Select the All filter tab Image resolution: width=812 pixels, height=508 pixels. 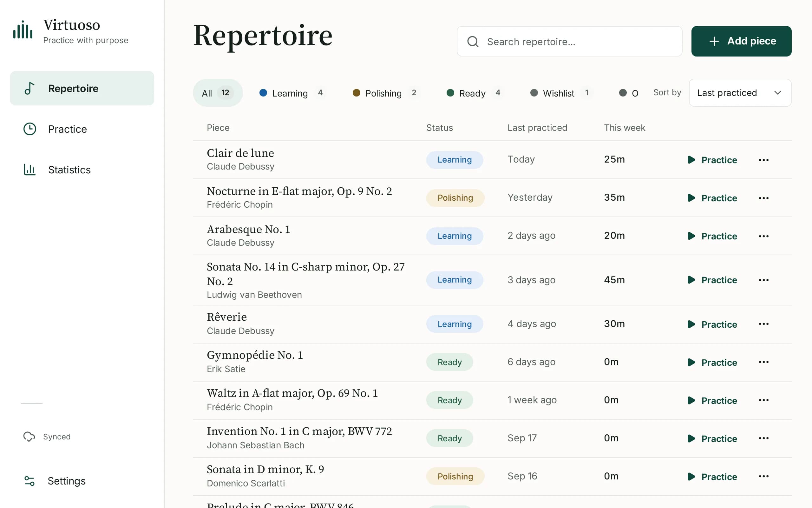pyautogui.click(x=217, y=93)
